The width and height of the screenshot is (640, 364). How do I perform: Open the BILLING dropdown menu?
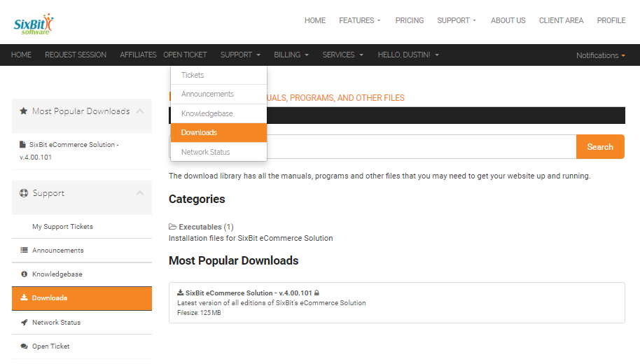click(291, 55)
